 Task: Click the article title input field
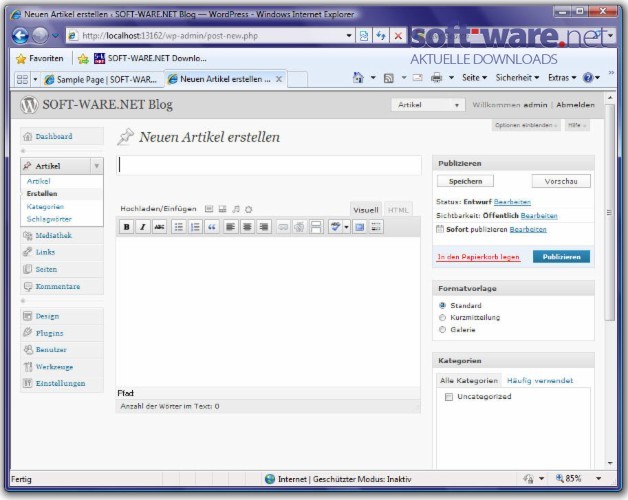tap(269, 165)
